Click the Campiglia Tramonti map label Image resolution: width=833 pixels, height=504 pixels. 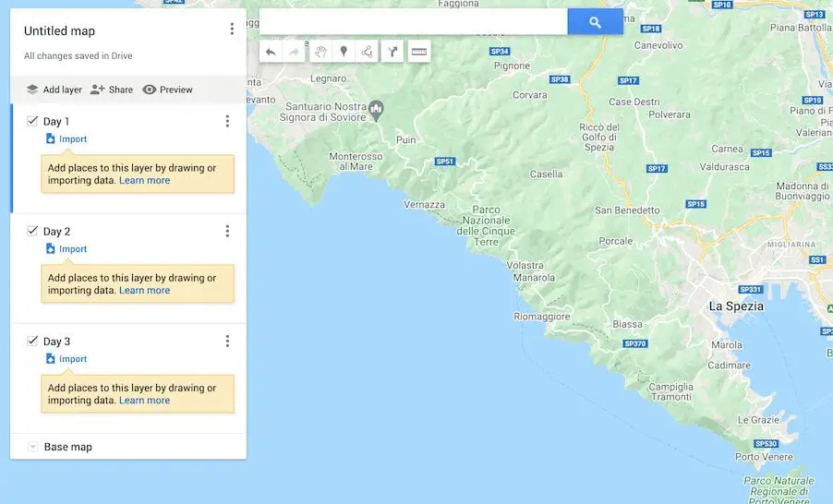[671, 392]
